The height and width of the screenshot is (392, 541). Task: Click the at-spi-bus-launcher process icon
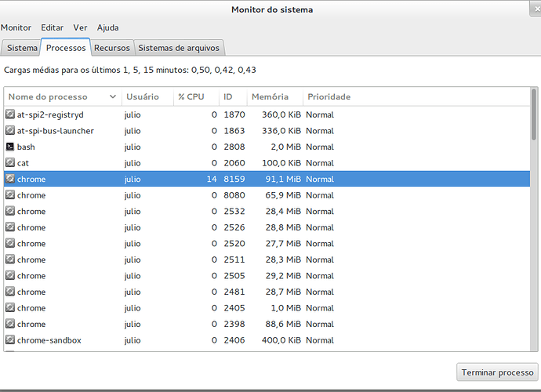point(10,130)
